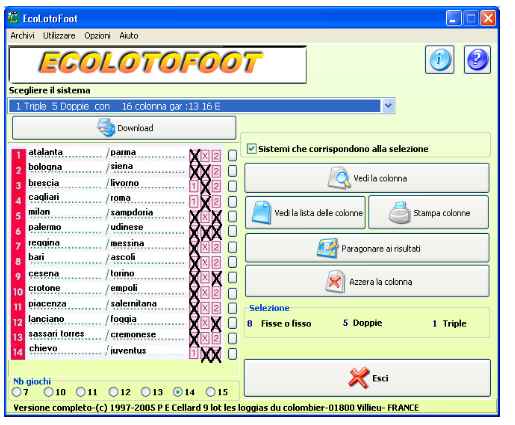The width and height of the screenshot is (515, 425).
Task: Tick the checkbox for piacenza / salernitana row
Action: (232, 308)
